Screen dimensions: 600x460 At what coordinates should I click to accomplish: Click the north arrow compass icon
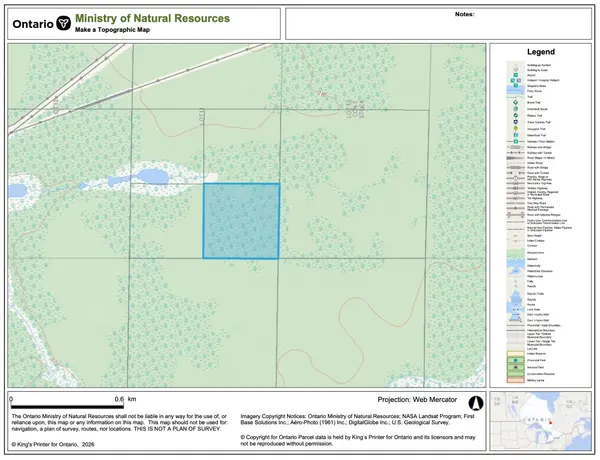coord(476,403)
